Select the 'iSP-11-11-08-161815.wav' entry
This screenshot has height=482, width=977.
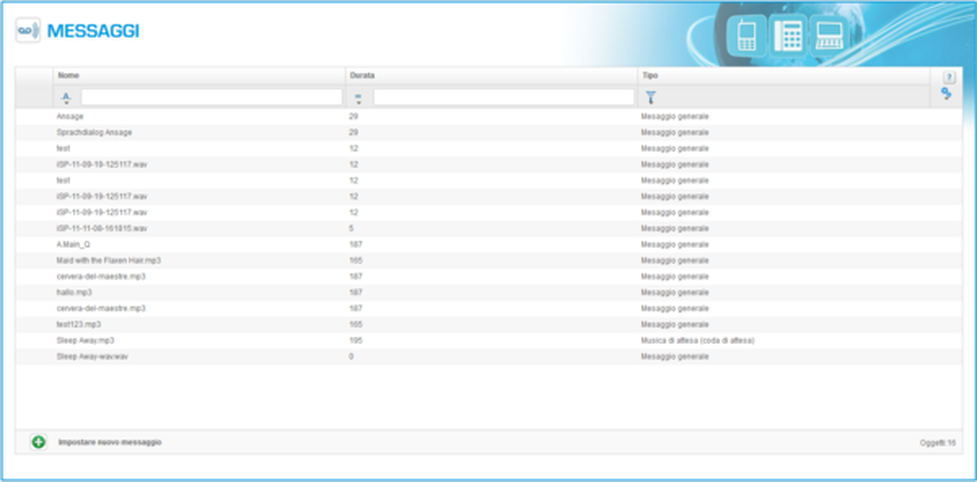pyautogui.click(x=102, y=229)
